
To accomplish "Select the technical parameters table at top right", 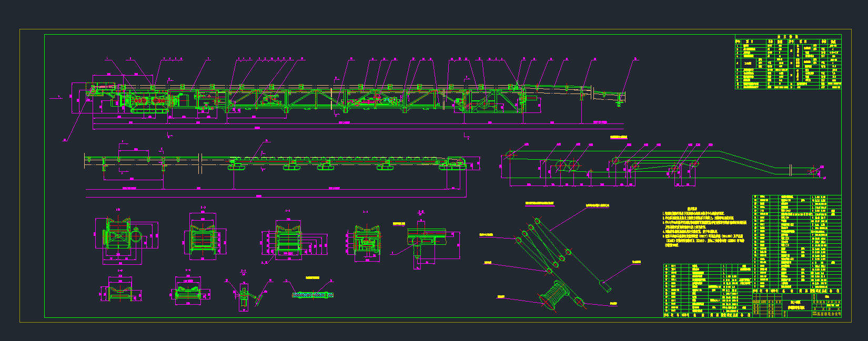I will coord(788,62).
